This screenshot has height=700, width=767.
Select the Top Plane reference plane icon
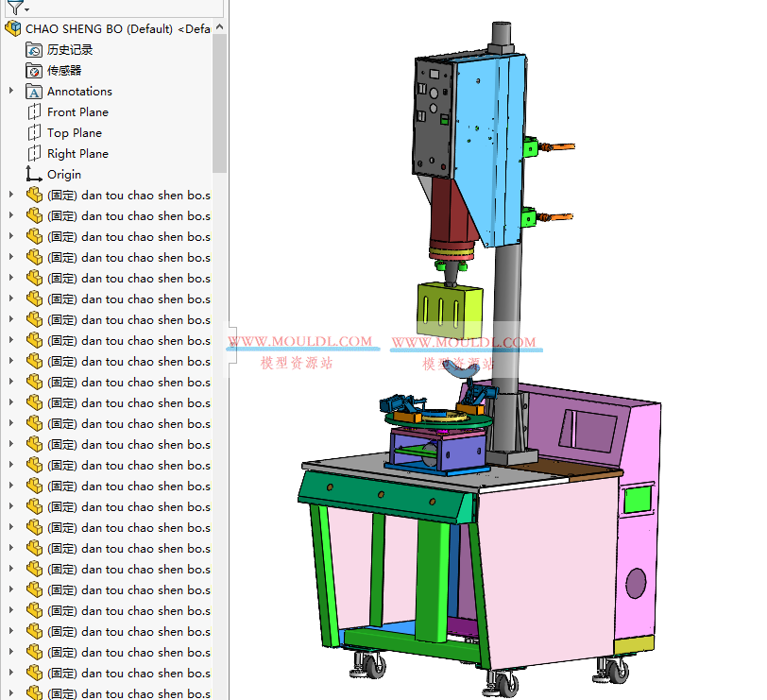31,132
